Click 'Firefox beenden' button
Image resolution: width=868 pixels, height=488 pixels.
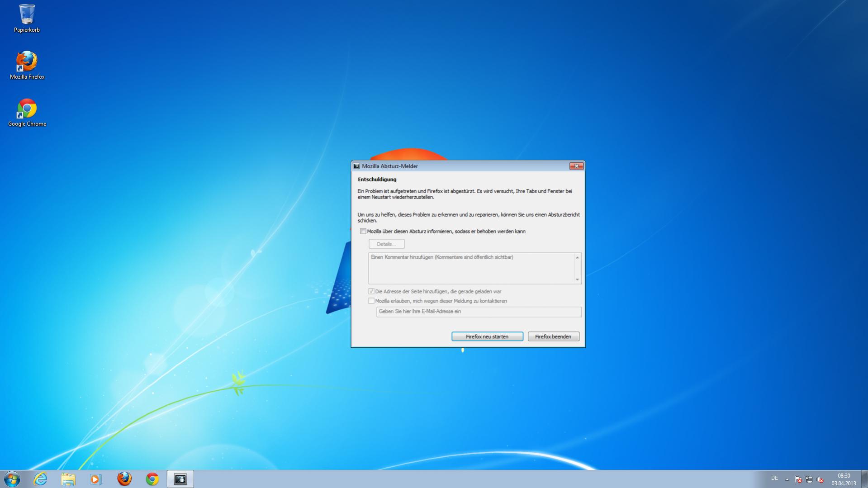pyautogui.click(x=553, y=336)
